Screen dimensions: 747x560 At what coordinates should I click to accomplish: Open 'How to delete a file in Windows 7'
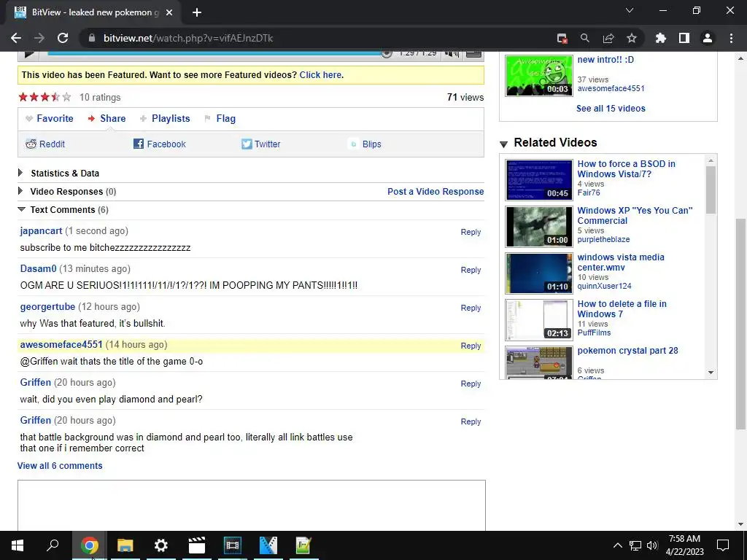tap(622, 308)
